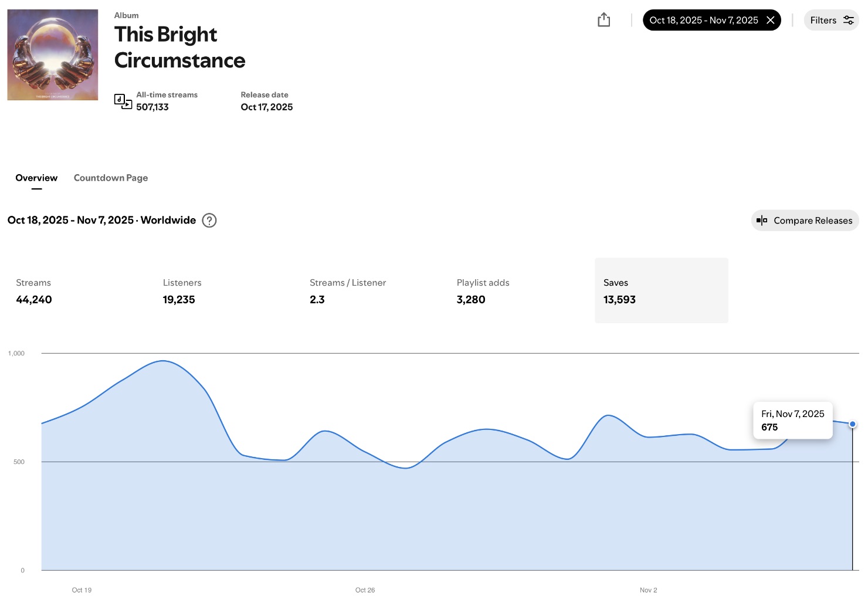Click the album cover artwork thumbnail
Image resolution: width=868 pixels, height=603 pixels.
click(53, 55)
